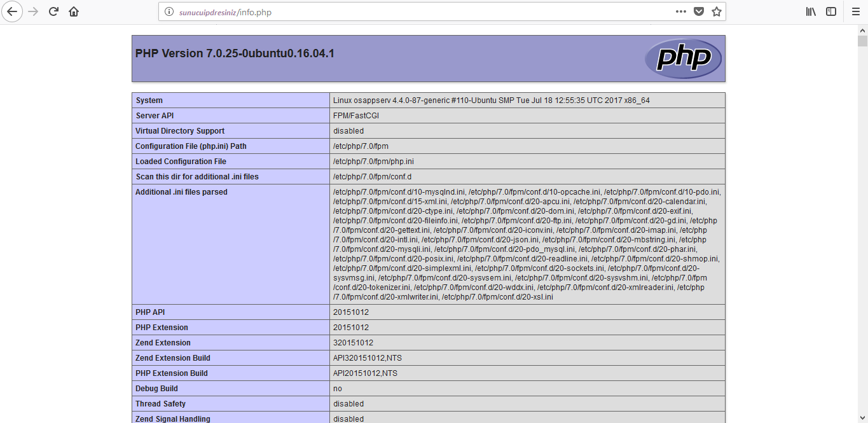Screen dimensions: 868x423
Task: Click the Thread Safety row label
Action: 161,404
